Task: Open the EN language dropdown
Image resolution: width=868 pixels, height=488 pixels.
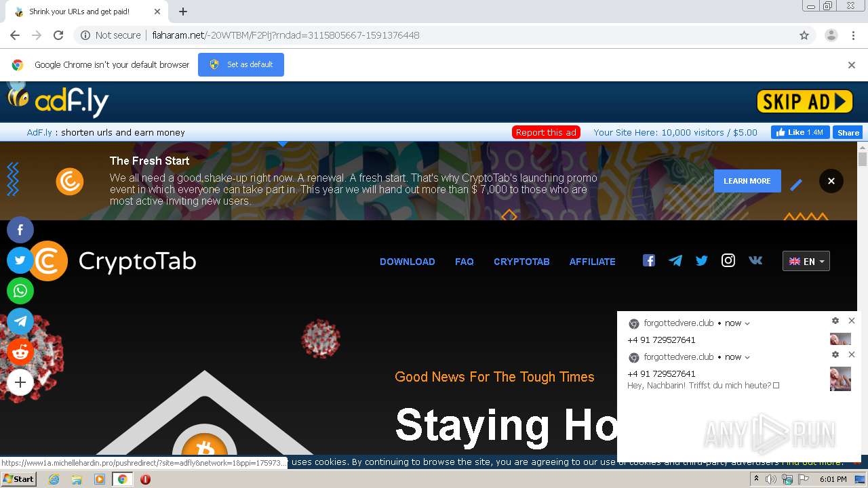Action: (x=806, y=261)
